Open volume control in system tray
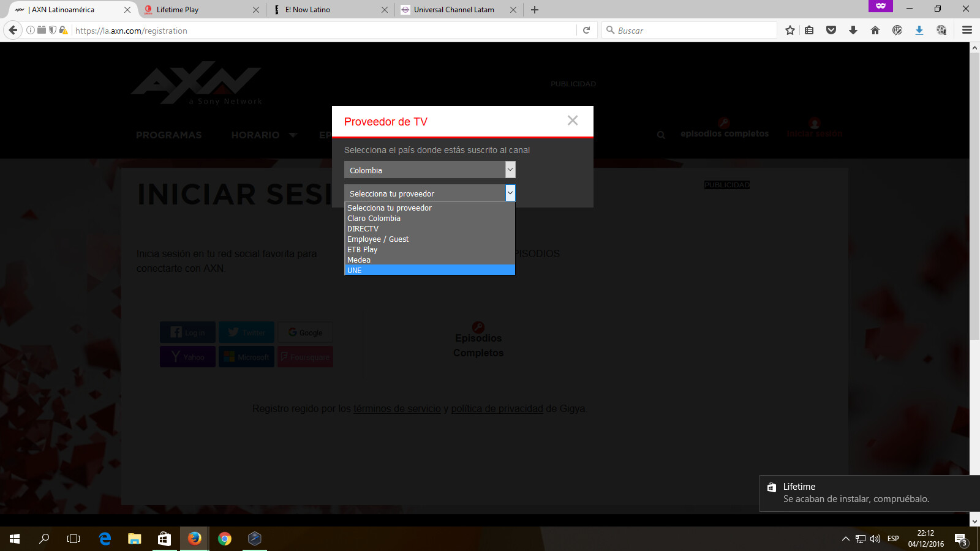Image resolution: width=980 pixels, height=551 pixels. click(x=875, y=539)
